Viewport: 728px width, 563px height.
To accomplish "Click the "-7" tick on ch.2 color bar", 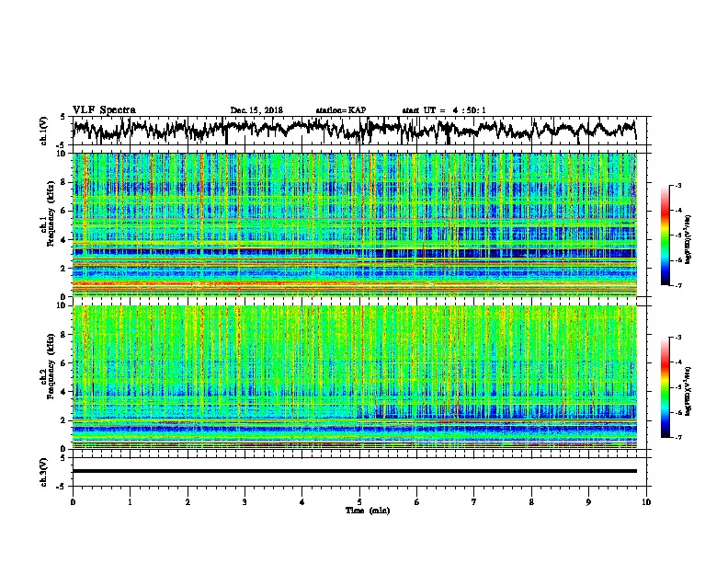I will click(677, 437).
